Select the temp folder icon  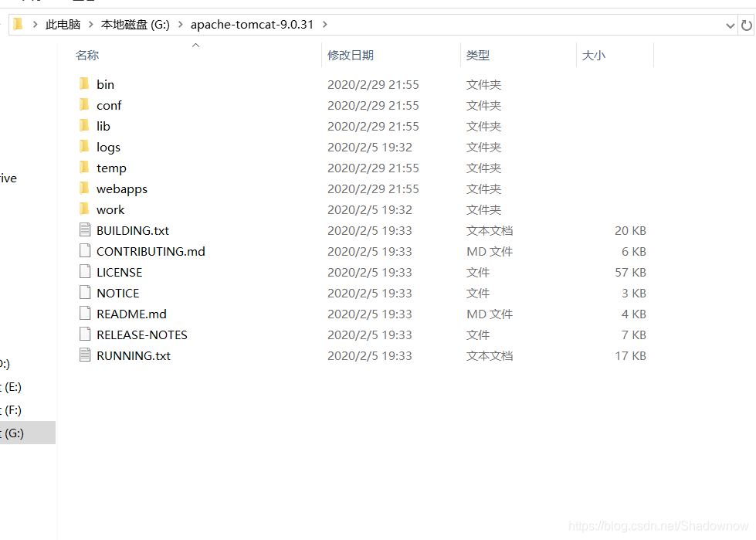tap(84, 168)
